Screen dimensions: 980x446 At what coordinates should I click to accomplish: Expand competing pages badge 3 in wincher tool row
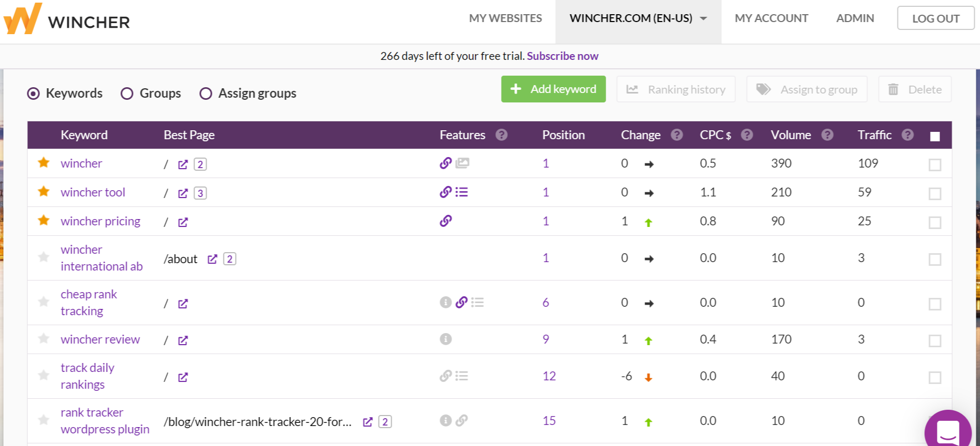200,193
